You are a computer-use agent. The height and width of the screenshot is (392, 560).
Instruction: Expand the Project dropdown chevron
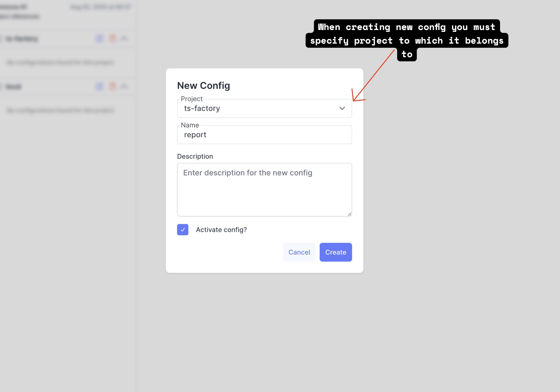(x=342, y=108)
